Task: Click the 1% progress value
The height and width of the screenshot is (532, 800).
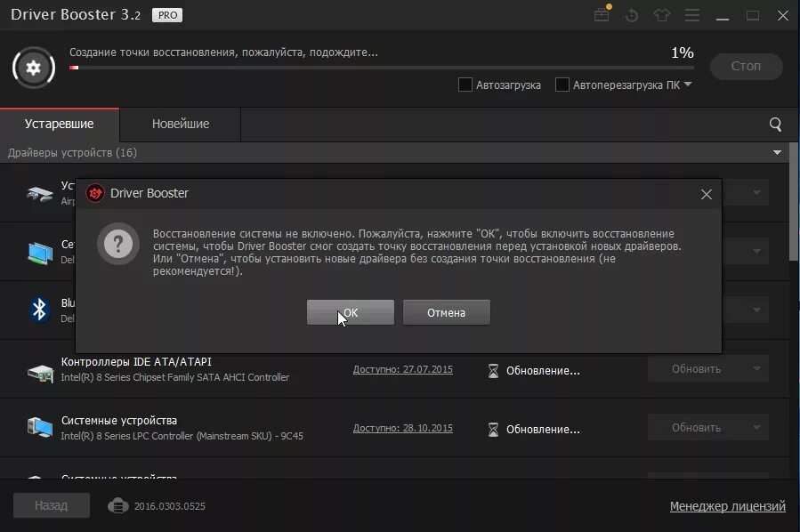Action: point(683,52)
